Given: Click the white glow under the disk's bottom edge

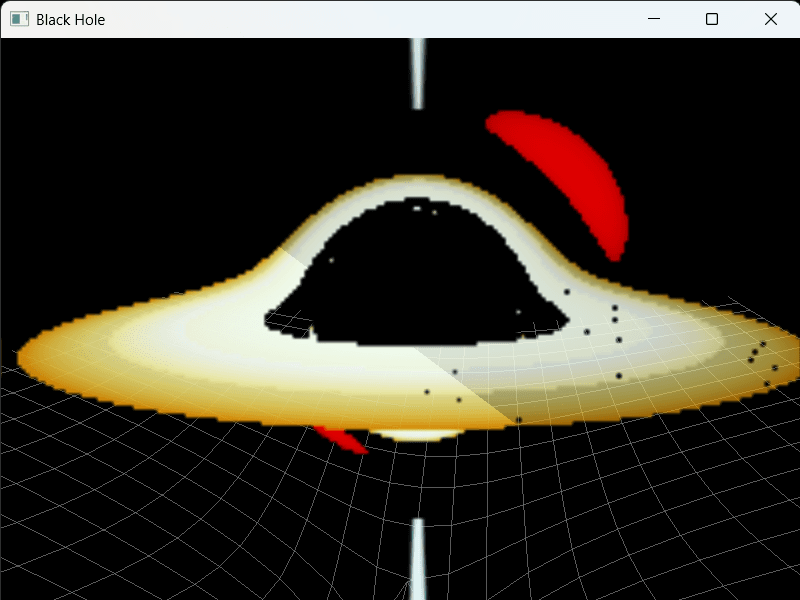Looking at the screenshot, I should [x=415, y=434].
